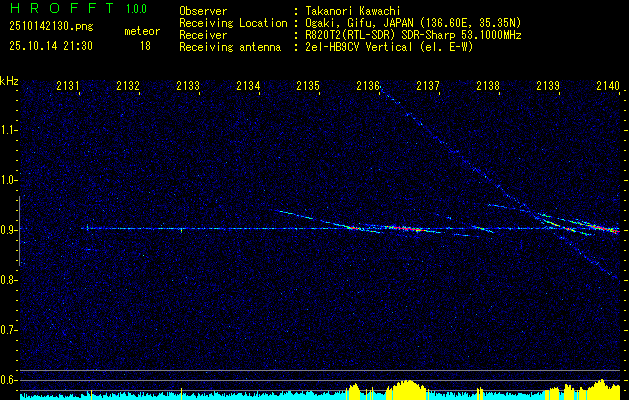Click the meteor label
629x400 pixels.
[x=142, y=31]
